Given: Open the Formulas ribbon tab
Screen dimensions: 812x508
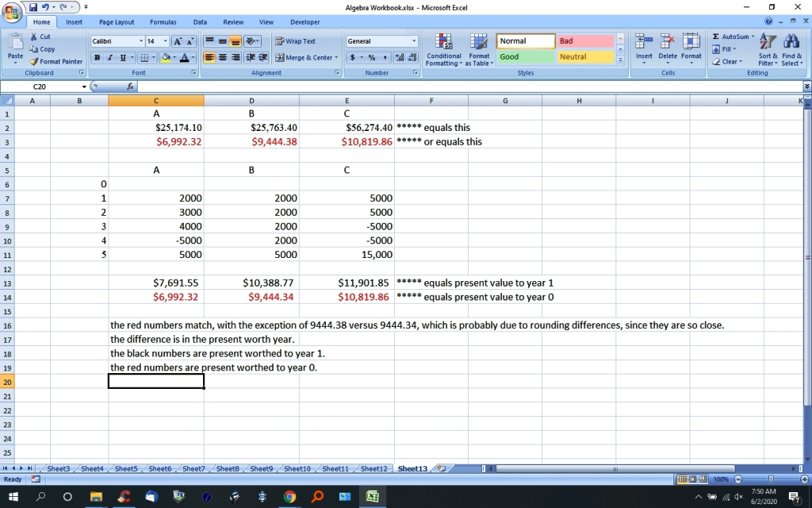Looking at the screenshot, I should (x=163, y=21).
